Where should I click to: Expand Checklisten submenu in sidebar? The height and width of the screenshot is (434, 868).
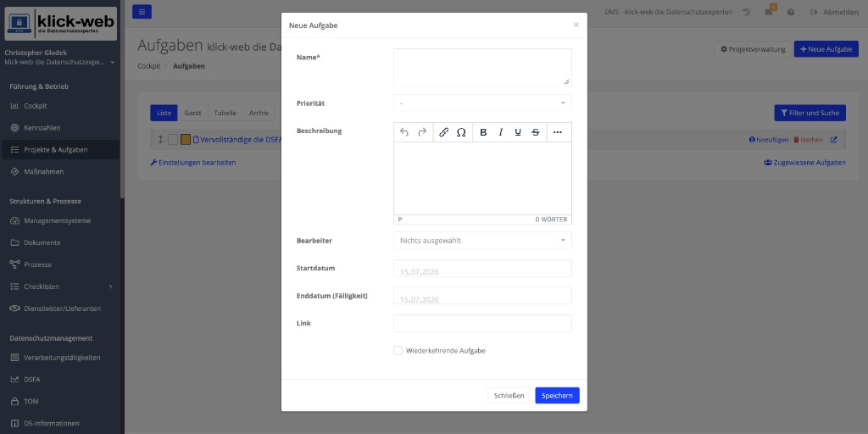60,287
